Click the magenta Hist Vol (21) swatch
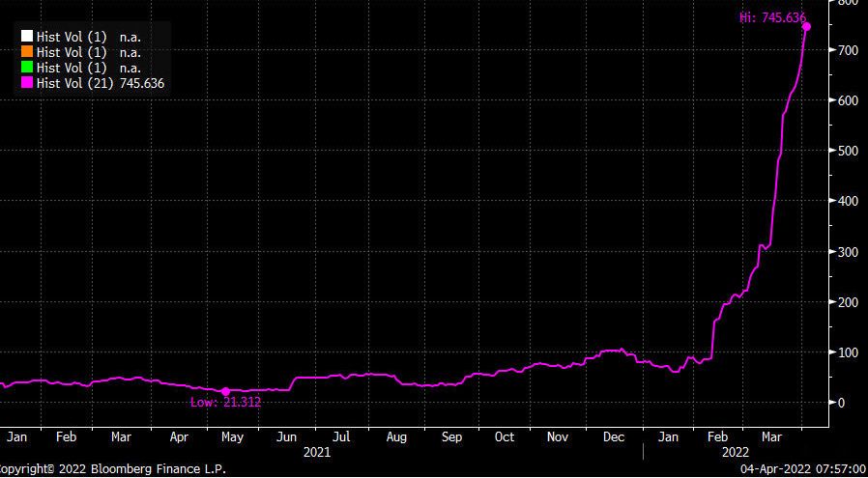868x478 pixels. click(x=27, y=84)
